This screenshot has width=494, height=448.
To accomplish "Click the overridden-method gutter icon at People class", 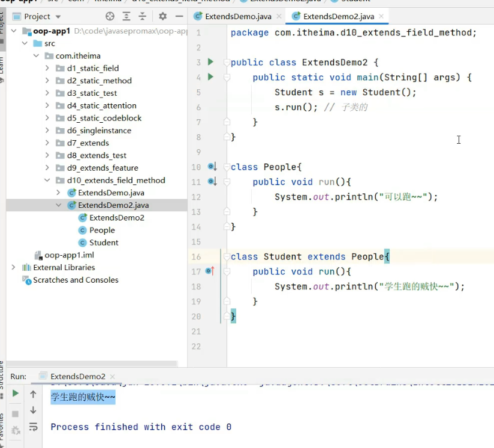I will pos(211,167).
